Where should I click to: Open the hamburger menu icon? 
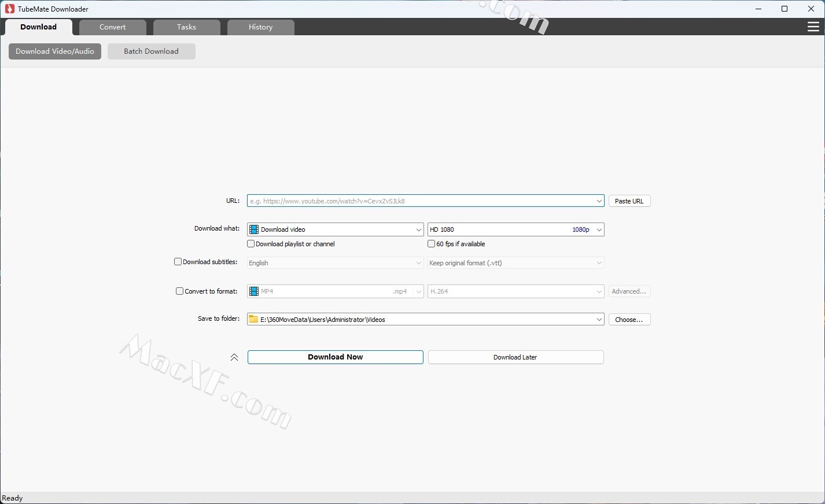[813, 27]
